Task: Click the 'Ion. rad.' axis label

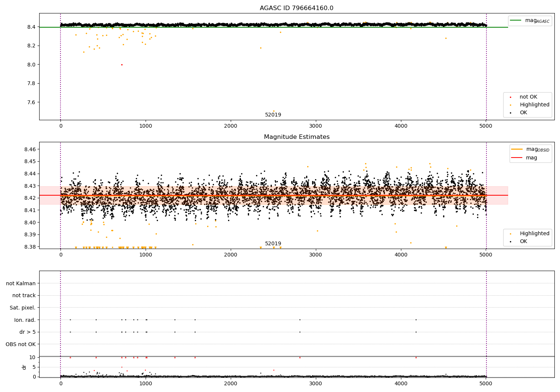Action: (x=25, y=320)
